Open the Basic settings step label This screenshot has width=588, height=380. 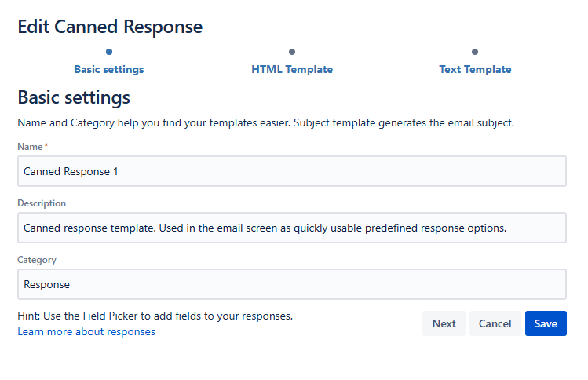click(108, 69)
